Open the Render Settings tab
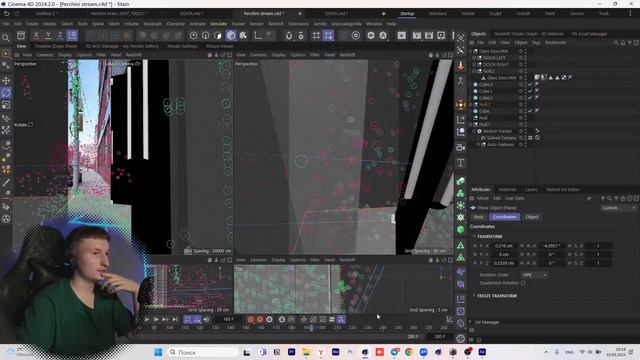640x360 pixels. click(182, 47)
